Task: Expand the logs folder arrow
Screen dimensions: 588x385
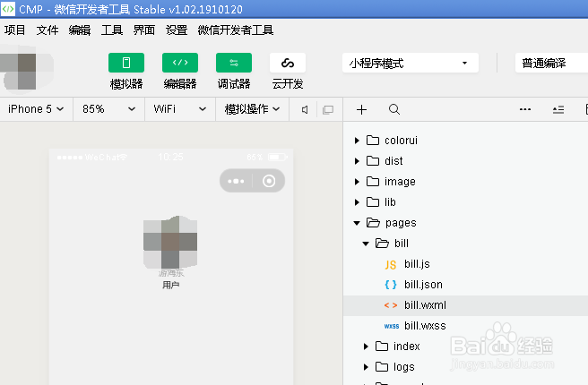Action: (x=366, y=367)
